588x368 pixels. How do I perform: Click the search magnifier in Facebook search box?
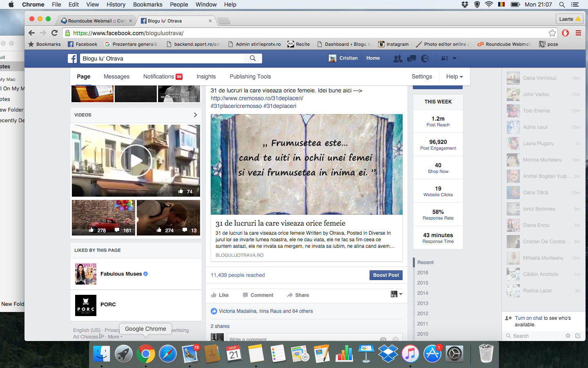click(253, 58)
